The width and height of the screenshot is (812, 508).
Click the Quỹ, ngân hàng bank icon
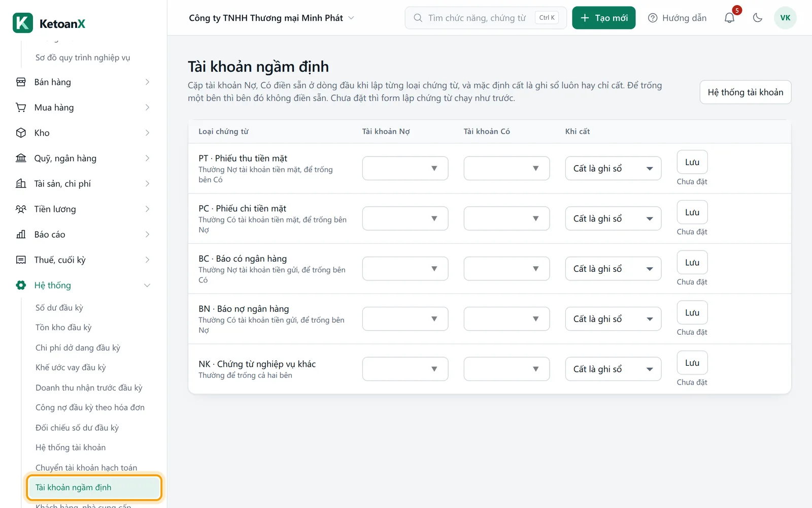coord(21,158)
